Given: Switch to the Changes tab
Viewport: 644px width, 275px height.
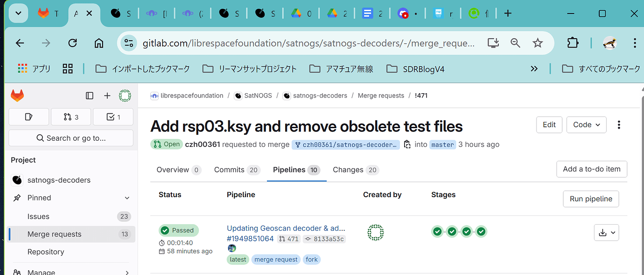Looking at the screenshot, I should [x=349, y=170].
